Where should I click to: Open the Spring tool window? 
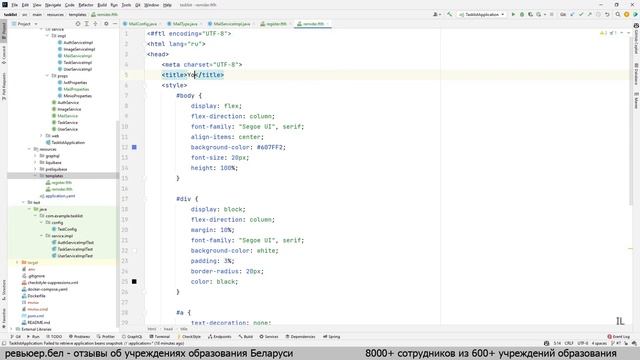[331, 337]
